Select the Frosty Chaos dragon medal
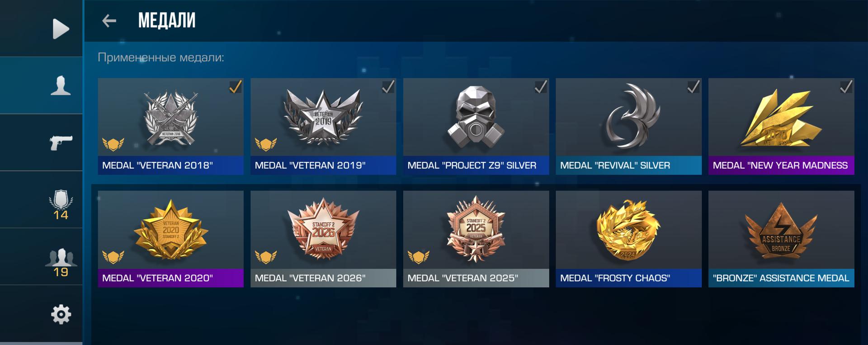Screen dimensions: 868x345 point(629,239)
